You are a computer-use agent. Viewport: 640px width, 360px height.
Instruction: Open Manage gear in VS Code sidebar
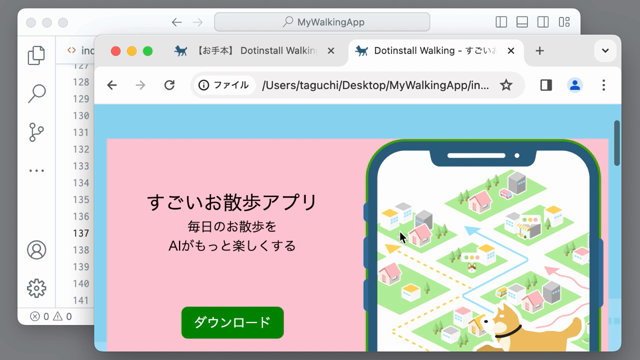point(36,288)
